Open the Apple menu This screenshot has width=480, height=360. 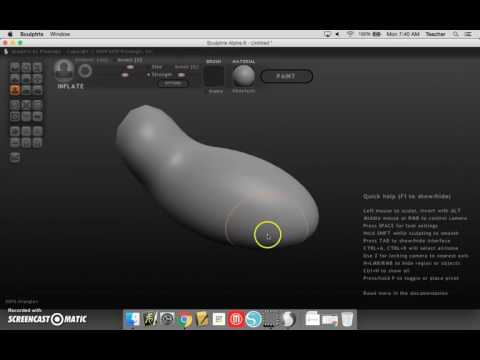10,34
